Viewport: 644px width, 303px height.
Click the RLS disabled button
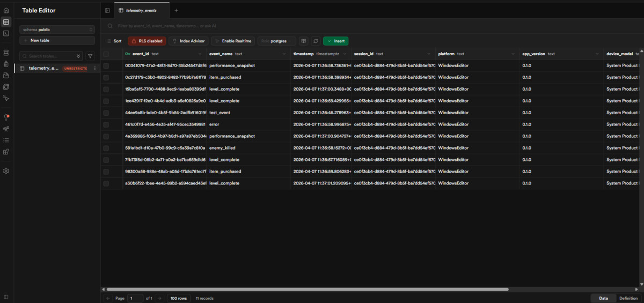click(147, 41)
